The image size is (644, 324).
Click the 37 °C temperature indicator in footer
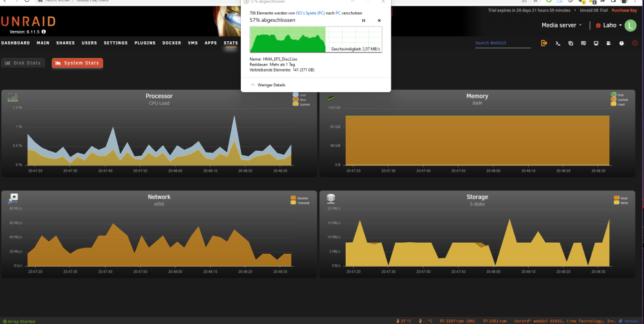(404, 321)
